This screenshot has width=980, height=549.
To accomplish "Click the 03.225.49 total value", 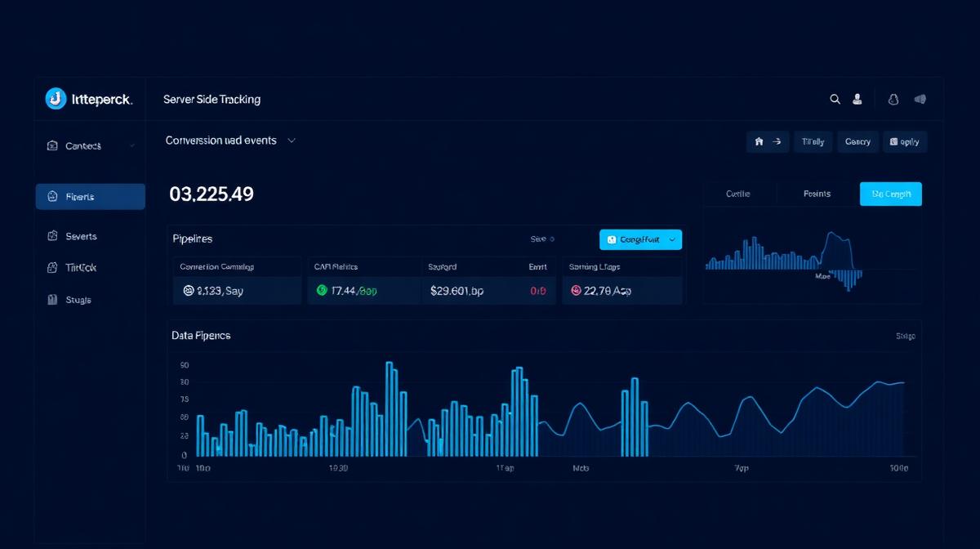I will (212, 194).
